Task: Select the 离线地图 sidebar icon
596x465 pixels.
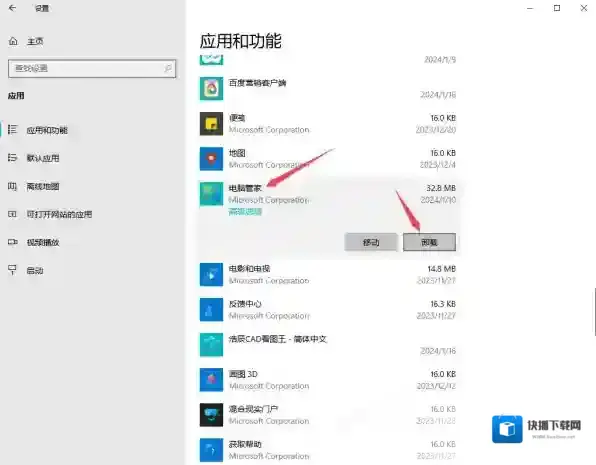Action: (13, 186)
